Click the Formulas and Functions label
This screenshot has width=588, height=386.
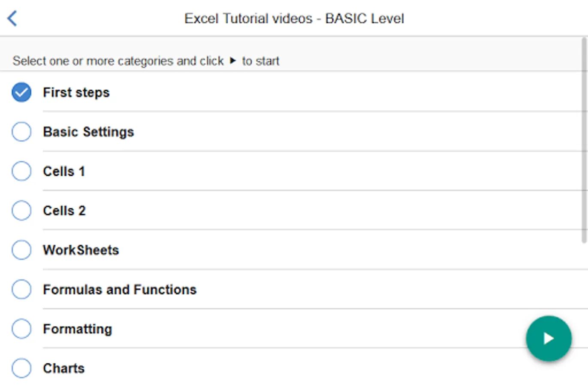(120, 289)
